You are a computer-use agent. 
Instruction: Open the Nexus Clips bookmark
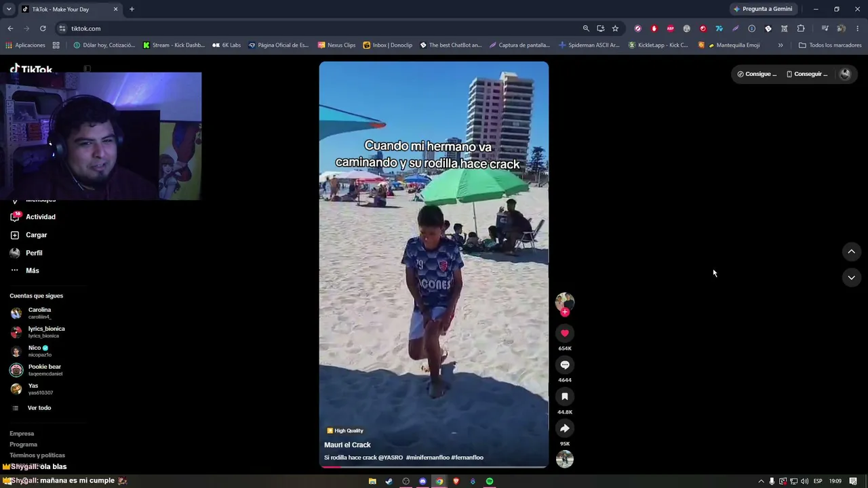(x=336, y=45)
